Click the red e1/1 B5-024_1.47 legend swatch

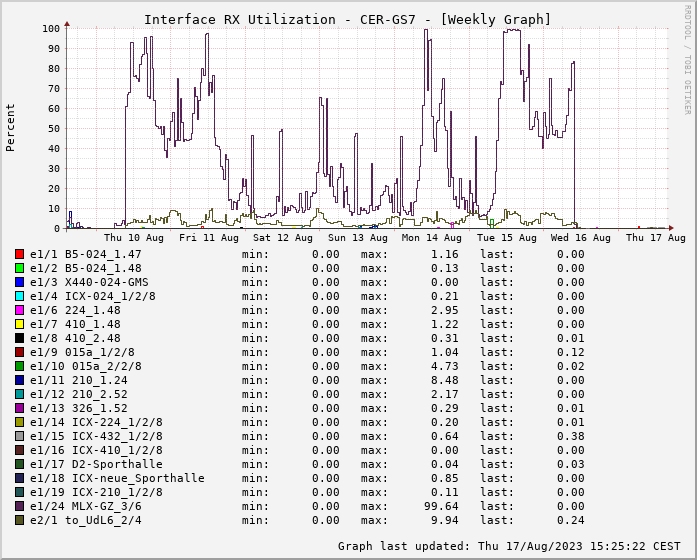click(x=19, y=255)
